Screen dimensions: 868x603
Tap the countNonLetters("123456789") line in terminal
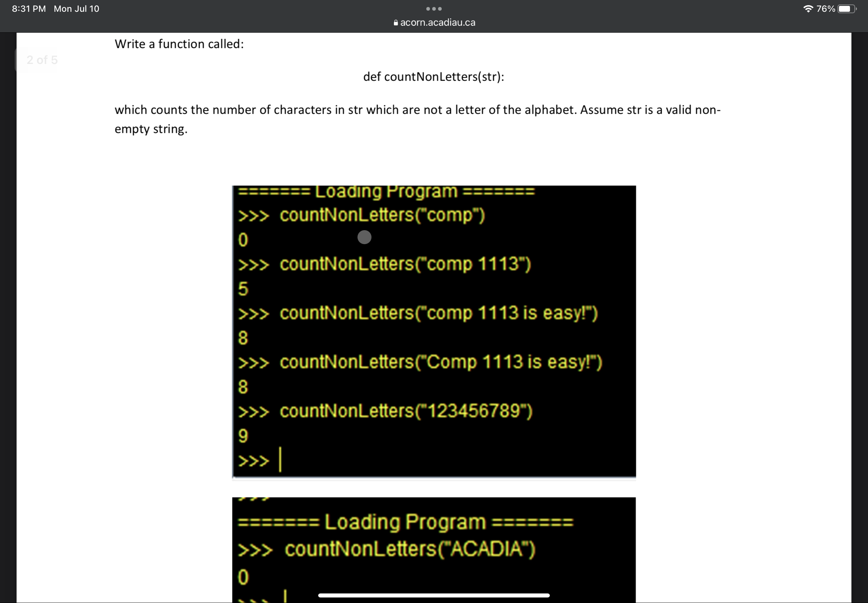click(x=386, y=411)
